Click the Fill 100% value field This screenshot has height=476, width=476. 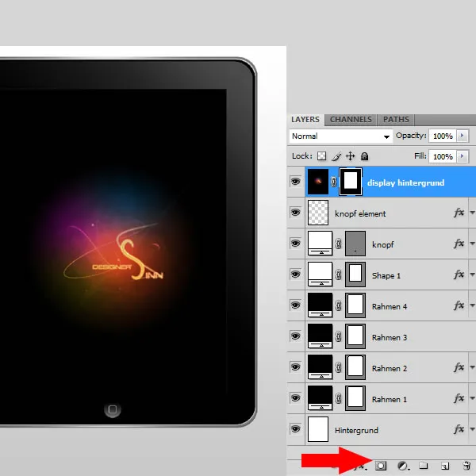tap(443, 156)
